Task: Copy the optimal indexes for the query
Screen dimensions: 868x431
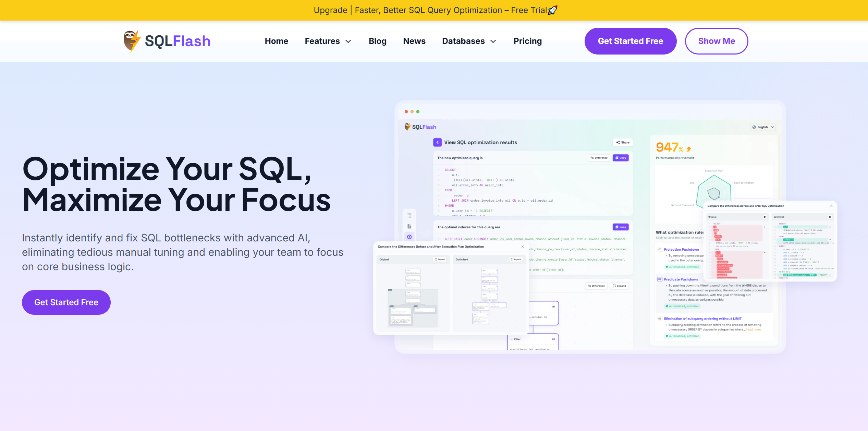Action: click(620, 227)
